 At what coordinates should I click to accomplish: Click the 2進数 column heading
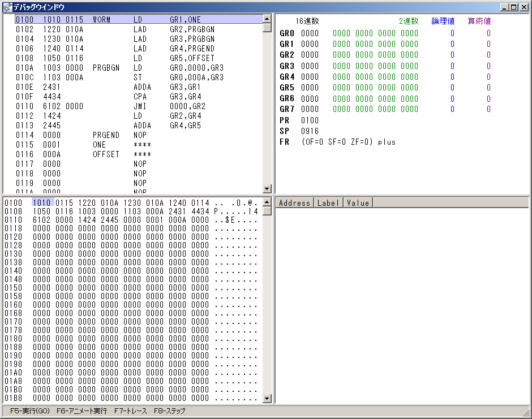pyautogui.click(x=409, y=21)
